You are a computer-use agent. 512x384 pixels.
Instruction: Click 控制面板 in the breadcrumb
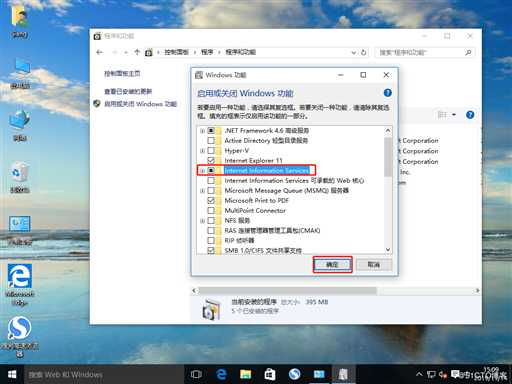[x=176, y=52]
